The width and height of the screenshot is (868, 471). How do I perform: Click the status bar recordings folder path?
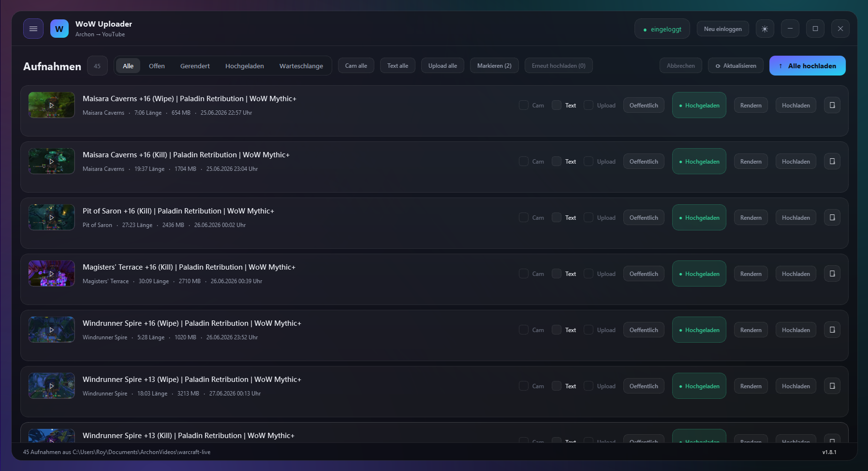point(142,452)
